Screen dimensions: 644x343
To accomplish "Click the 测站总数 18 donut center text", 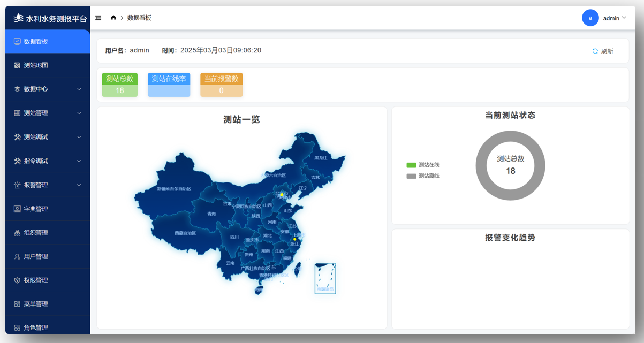I will [x=511, y=165].
